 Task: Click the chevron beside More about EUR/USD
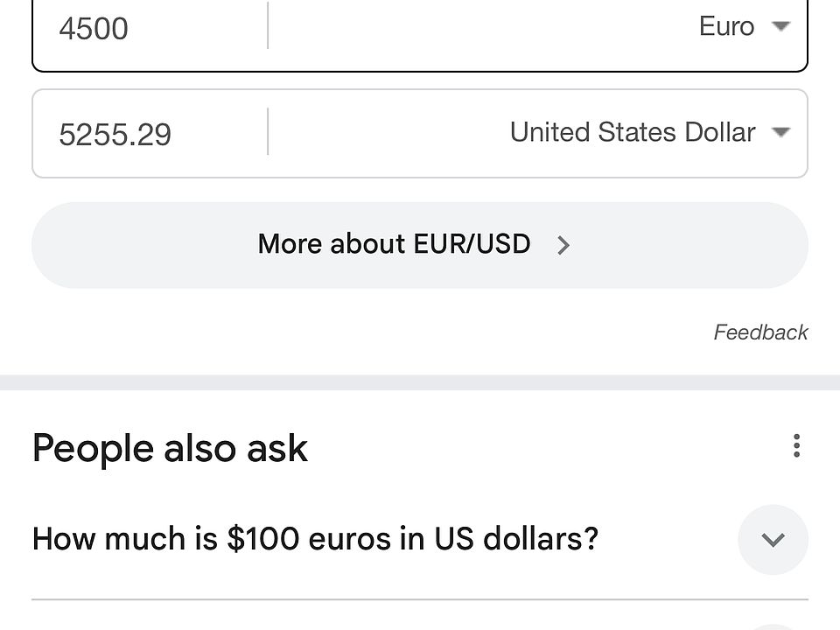(x=563, y=246)
